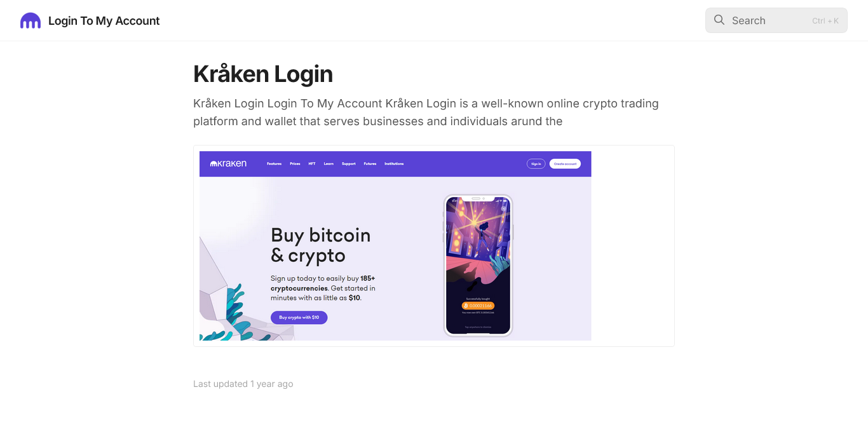Click the purple Kraken logo icon in header
The height and width of the screenshot is (434, 868).
(31, 21)
